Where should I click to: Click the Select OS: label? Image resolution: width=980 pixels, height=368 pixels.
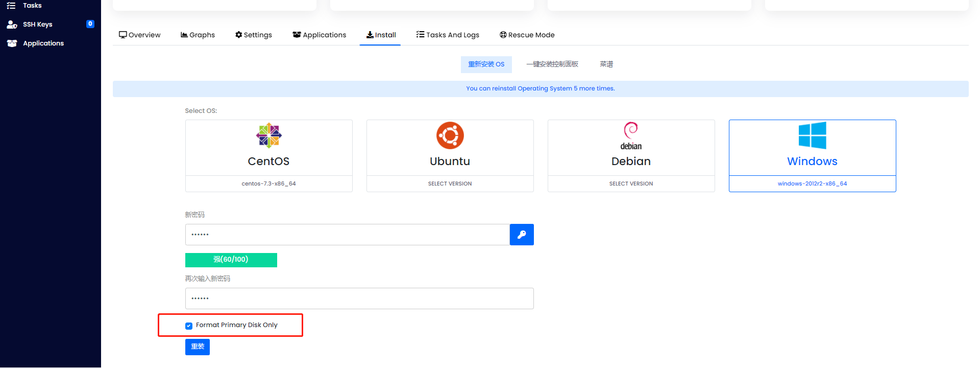pos(201,111)
